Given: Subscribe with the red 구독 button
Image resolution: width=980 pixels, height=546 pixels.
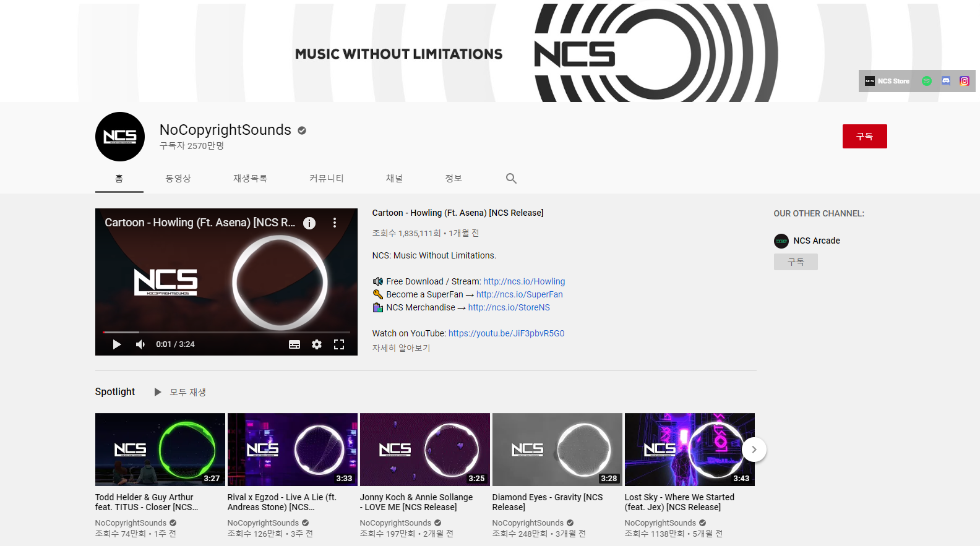Looking at the screenshot, I should point(865,136).
